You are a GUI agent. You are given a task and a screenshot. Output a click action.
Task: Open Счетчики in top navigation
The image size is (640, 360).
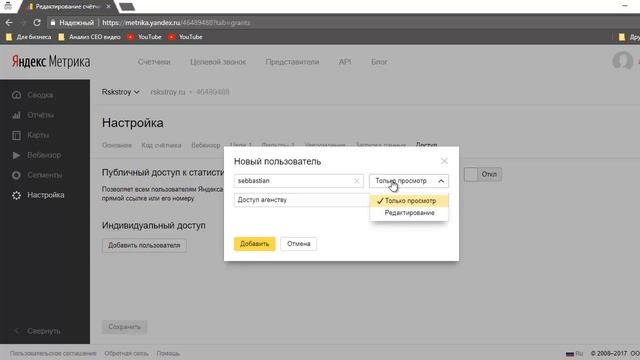coord(154,62)
